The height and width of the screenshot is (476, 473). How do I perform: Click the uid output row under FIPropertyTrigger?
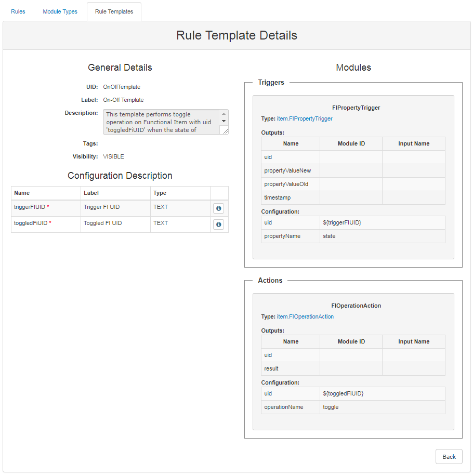click(x=290, y=157)
